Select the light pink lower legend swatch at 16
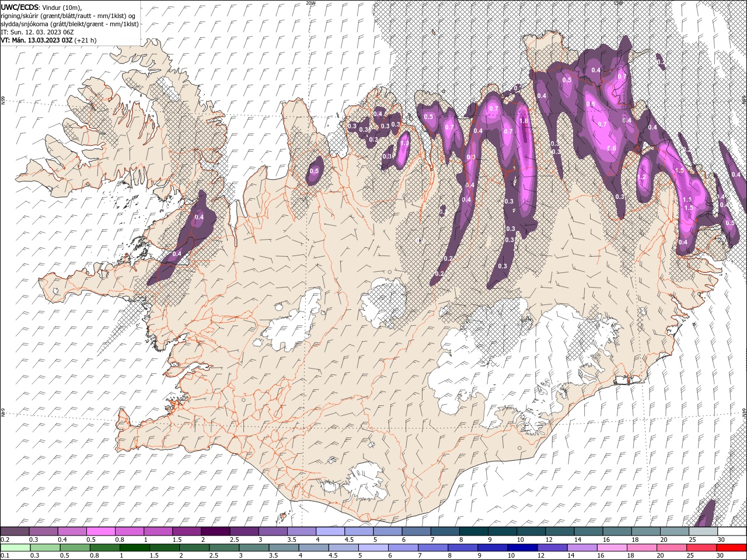This screenshot has width=747, height=560. [x=612, y=548]
